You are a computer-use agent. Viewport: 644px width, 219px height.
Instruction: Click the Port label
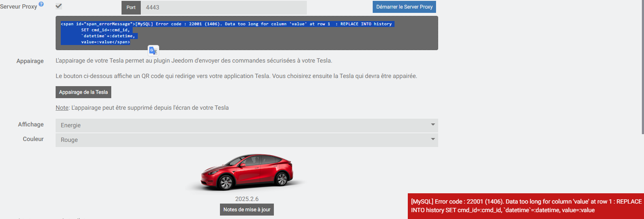(x=131, y=8)
